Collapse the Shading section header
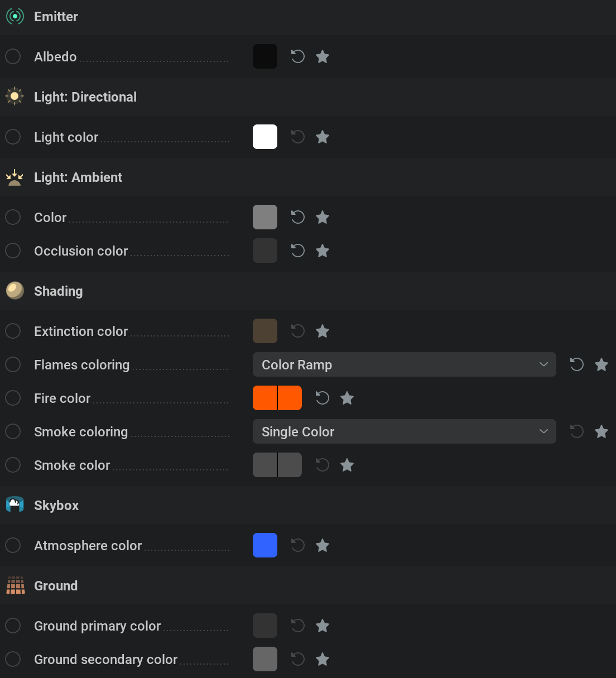This screenshot has height=678, width=616. [308, 291]
